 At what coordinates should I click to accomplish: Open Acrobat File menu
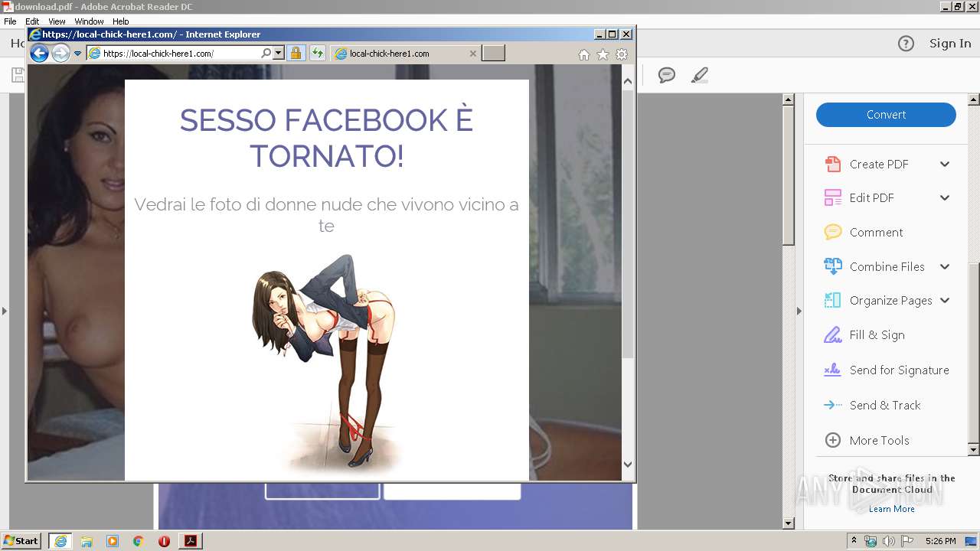point(10,21)
